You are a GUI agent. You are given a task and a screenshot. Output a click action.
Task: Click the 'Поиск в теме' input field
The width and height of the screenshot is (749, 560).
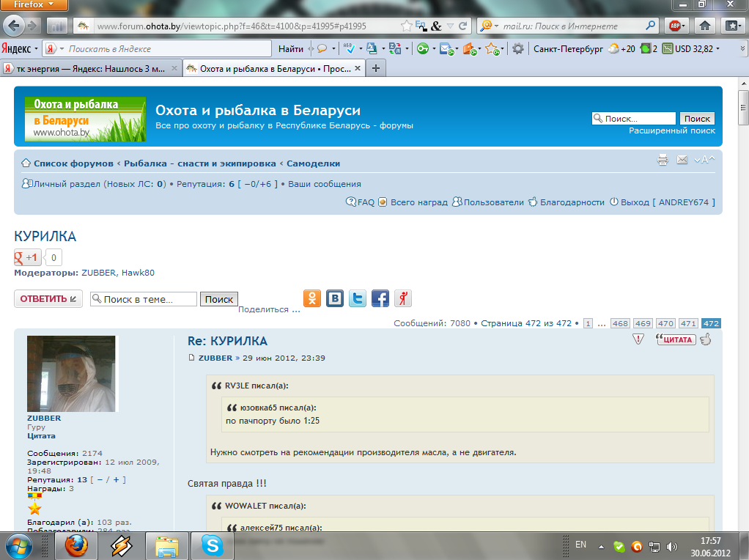pyautogui.click(x=144, y=299)
